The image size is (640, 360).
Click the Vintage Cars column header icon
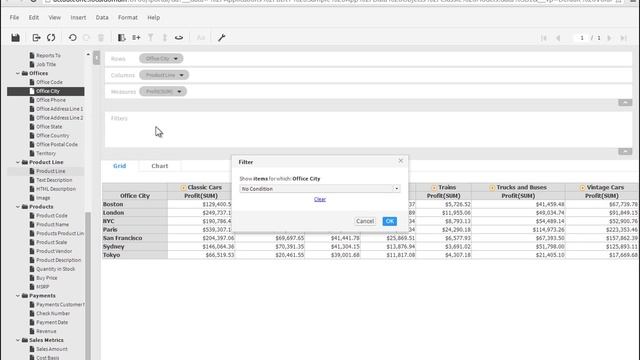(582, 188)
